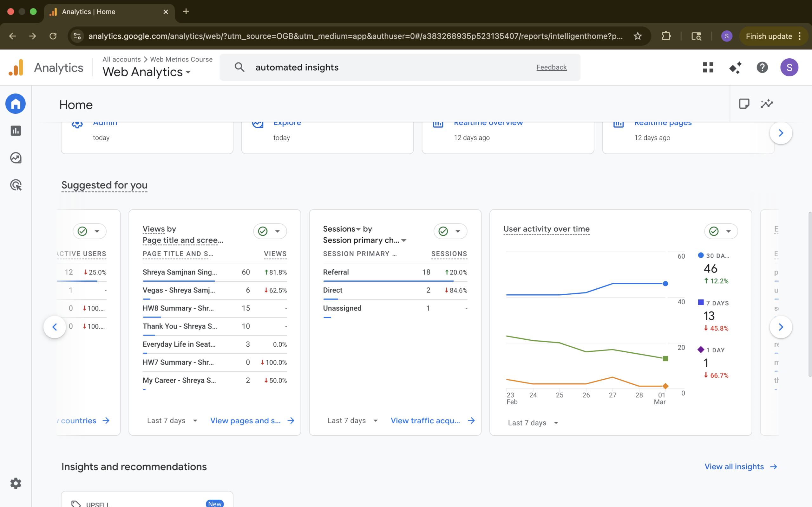Click the sticky note icon beside Home
The width and height of the screenshot is (812, 507).
pos(744,104)
